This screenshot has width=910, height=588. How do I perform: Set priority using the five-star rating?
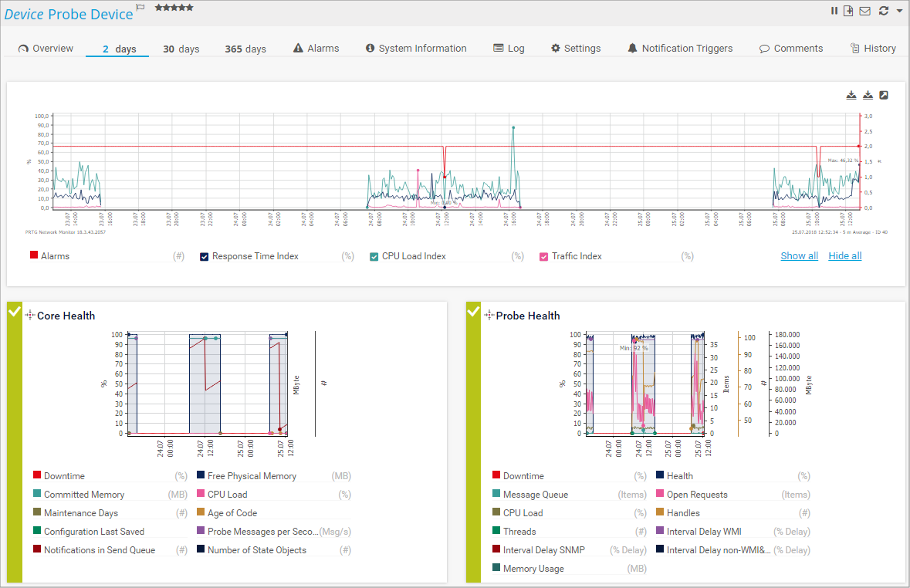point(174,8)
